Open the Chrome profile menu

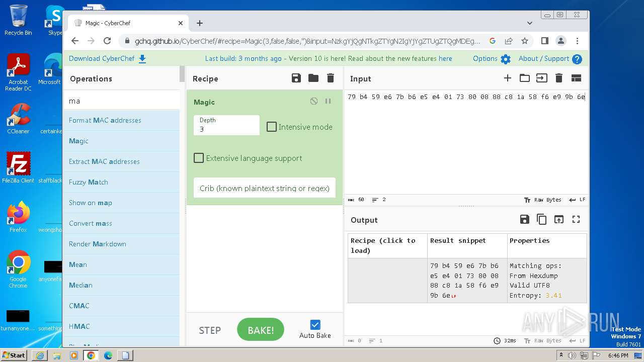[561, 41]
